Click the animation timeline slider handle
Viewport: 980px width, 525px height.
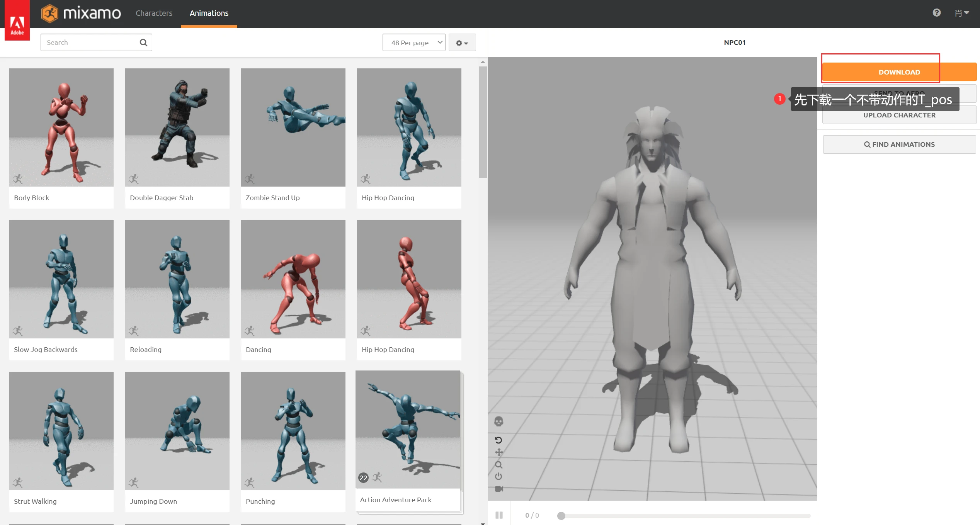tap(561, 516)
